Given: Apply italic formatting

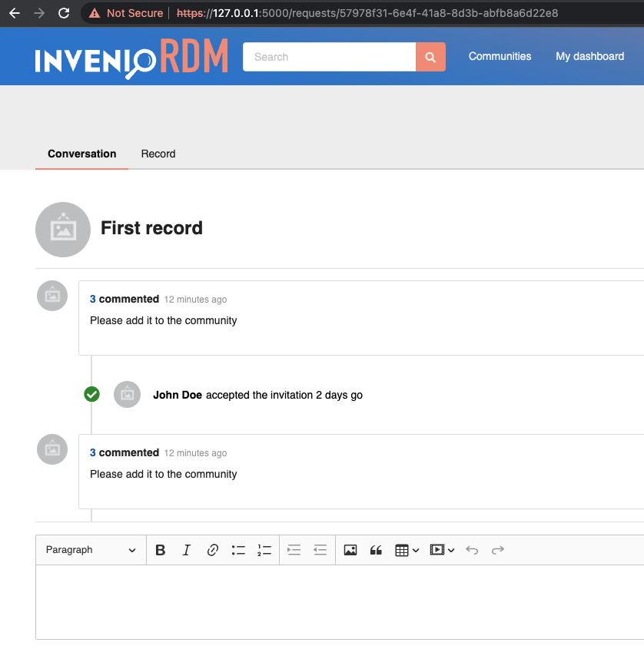Looking at the screenshot, I should (186, 550).
